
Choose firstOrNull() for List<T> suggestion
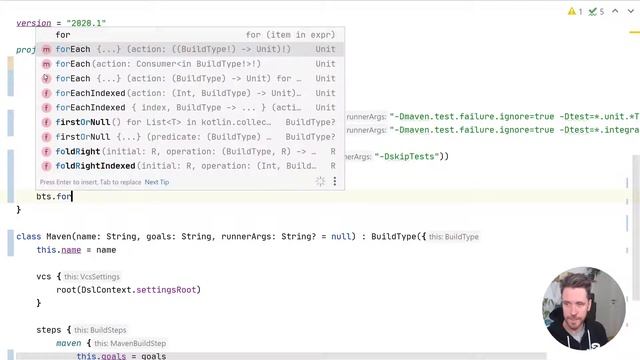190,122
